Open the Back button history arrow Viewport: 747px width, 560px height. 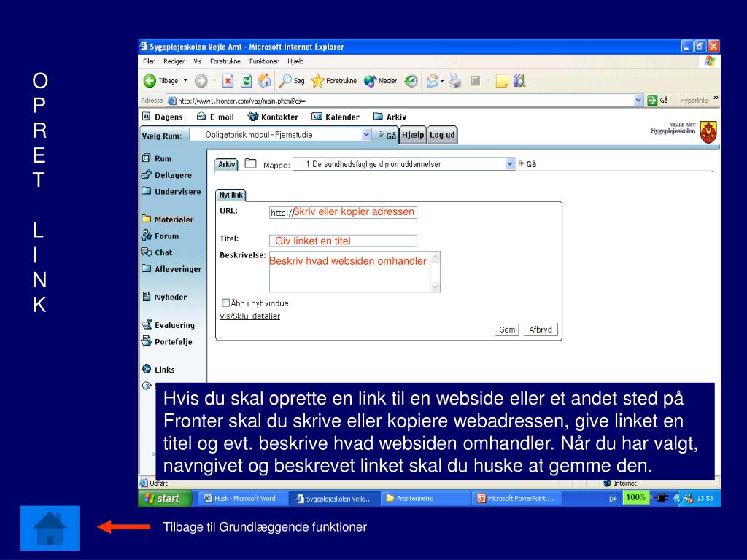tap(185, 81)
